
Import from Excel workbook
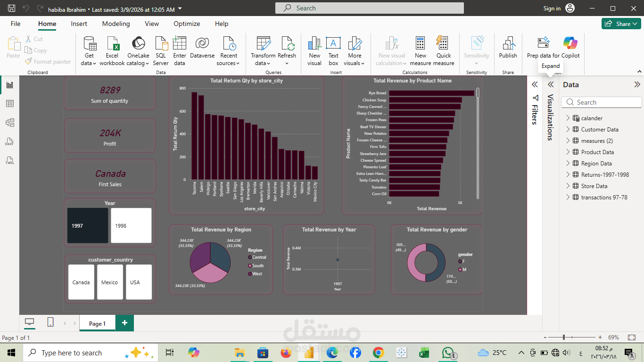[112, 51]
